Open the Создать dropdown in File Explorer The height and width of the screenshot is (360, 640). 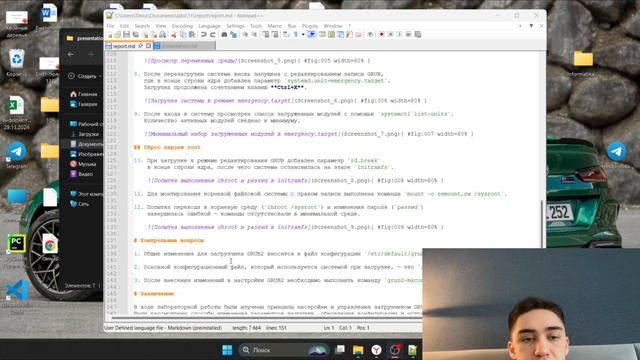click(x=84, y=76)
